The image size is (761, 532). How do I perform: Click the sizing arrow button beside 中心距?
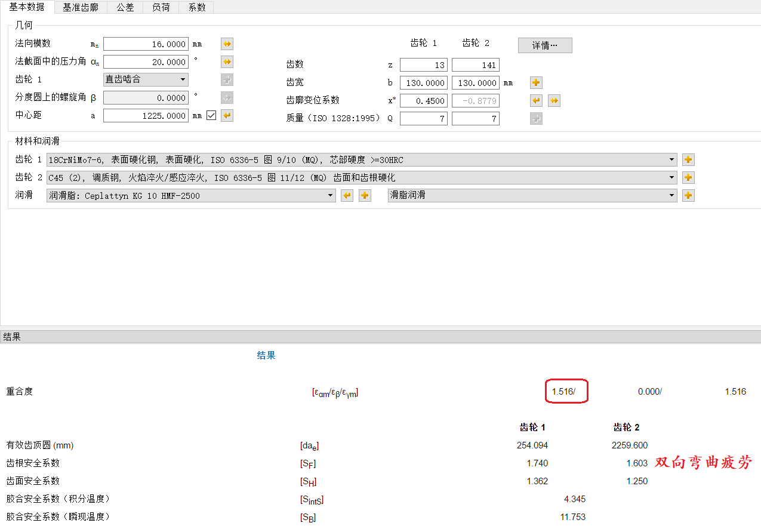pos(227,116)
